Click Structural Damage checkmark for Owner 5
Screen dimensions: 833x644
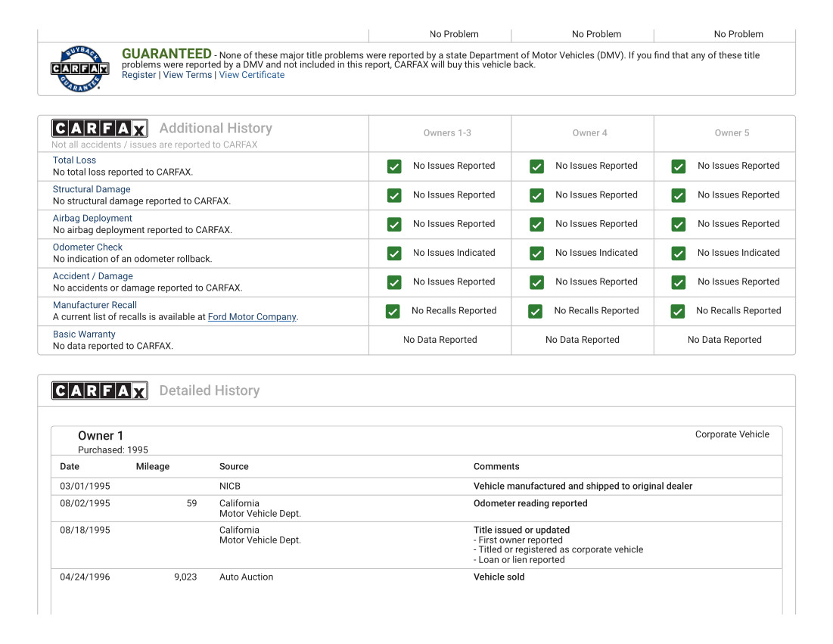click(x=679, y=195)
